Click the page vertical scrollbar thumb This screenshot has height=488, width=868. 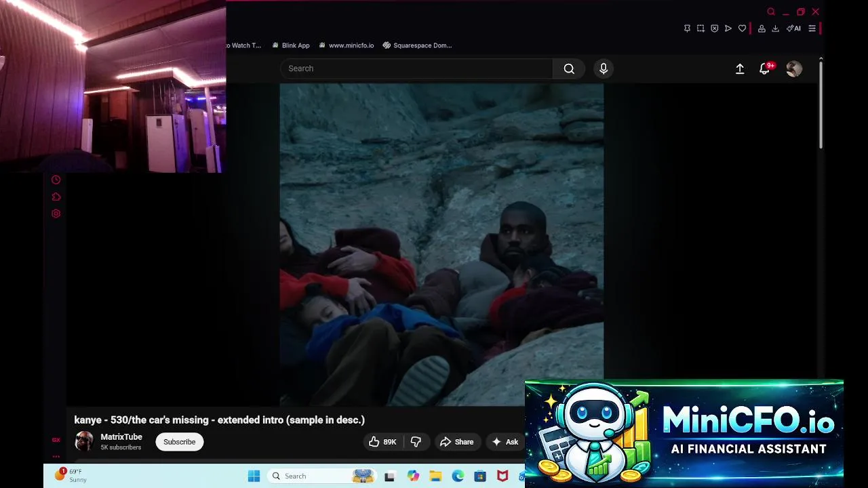tap(821, 104)
